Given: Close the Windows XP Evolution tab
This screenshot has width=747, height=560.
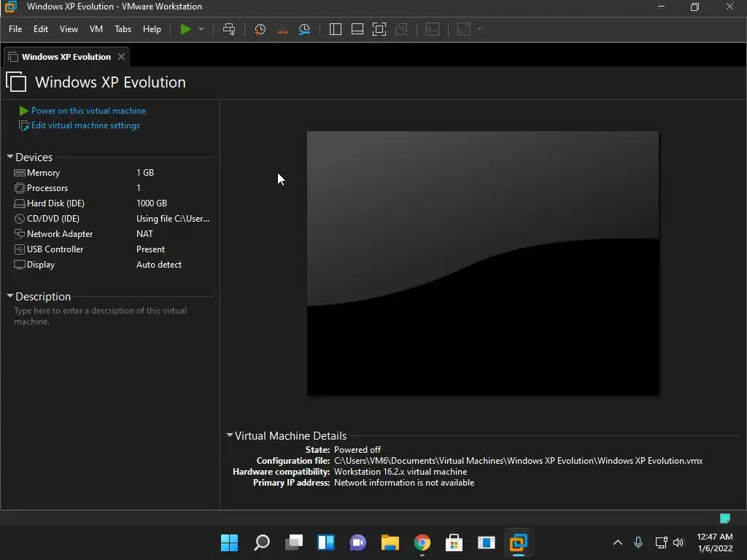Looking at the screenshot, I should (122, 57).
